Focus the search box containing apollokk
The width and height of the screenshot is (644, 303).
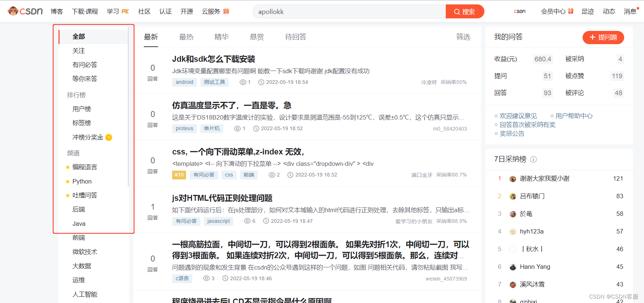point(349,11)
